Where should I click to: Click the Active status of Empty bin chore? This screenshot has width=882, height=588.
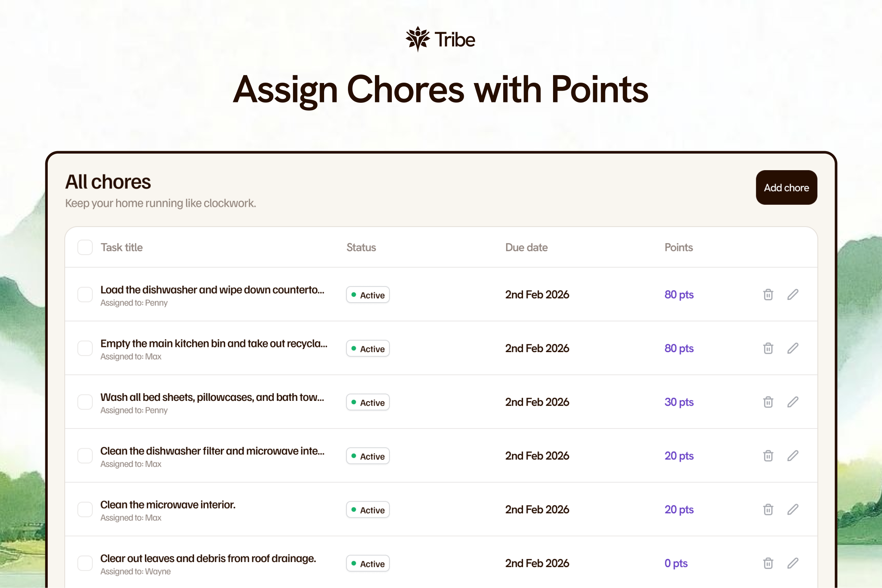[x=368, y=349]
